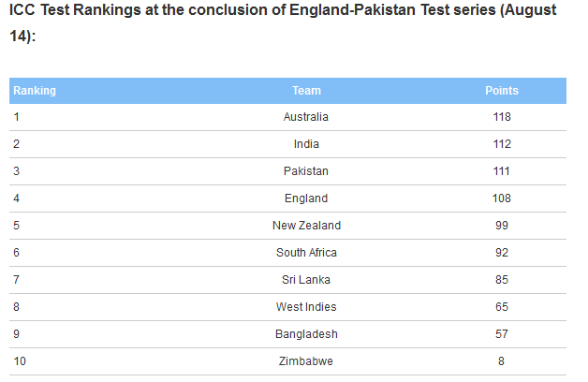588x382 pixels.
Task: Select the India team cell
Action: coord(306,144)
